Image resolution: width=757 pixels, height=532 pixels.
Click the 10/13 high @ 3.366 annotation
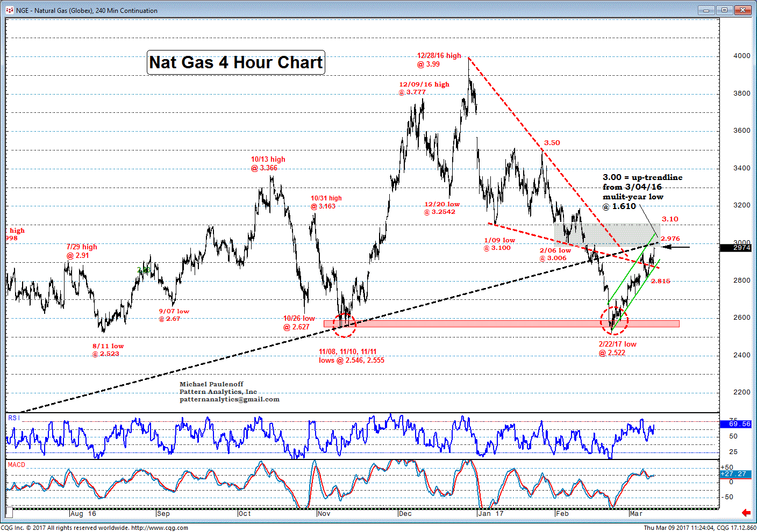(x=268, y=163)
